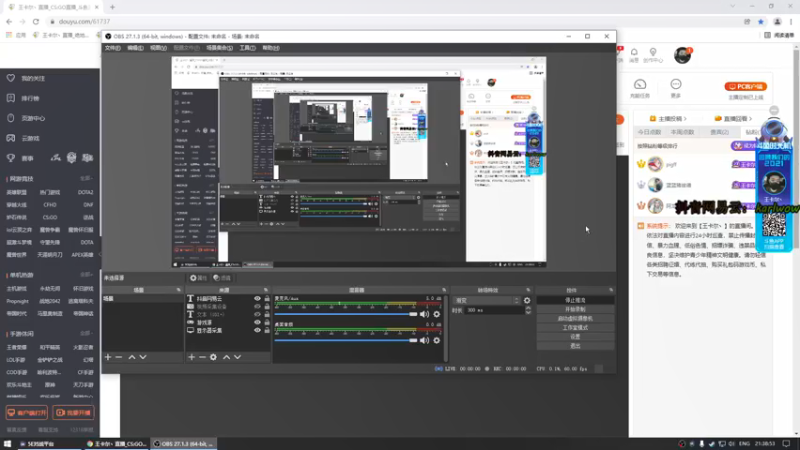The height and width of the screenshot is (450, 800).
Task: Open transition properties gear next to 渐变
Action: point(527,301)
